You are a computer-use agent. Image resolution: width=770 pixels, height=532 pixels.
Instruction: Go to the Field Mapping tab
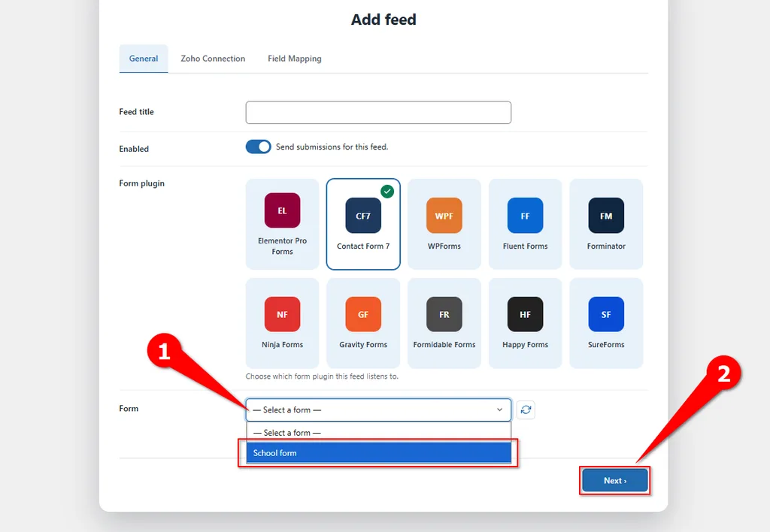coord(295,59)
